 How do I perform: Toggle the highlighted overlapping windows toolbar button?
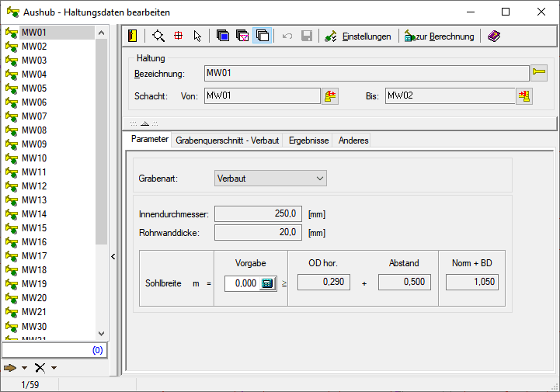click(262, 36)
